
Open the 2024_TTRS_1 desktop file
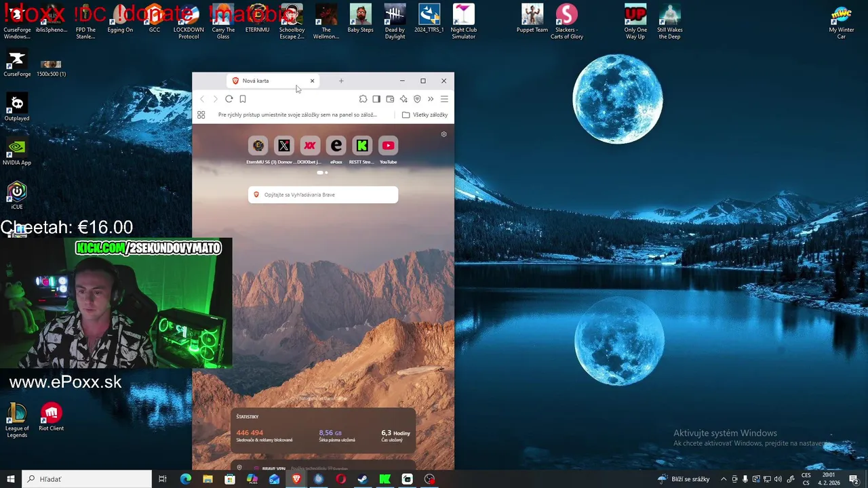click(429, 18)
